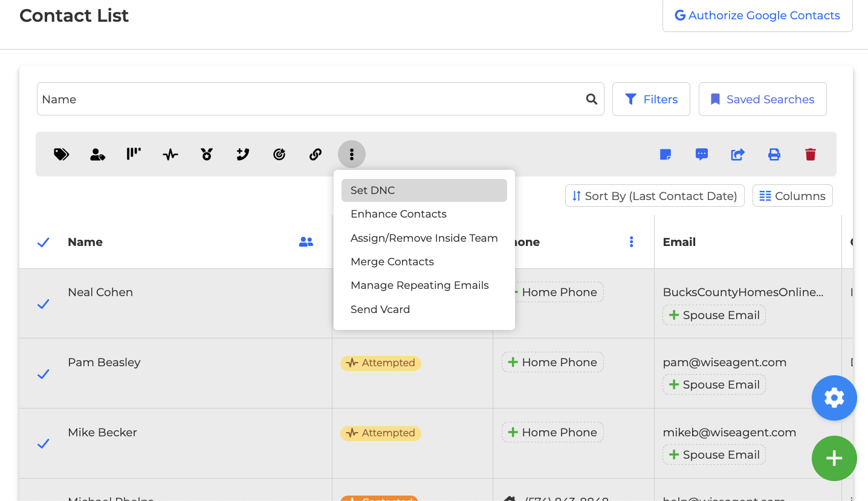
Task: Choose Assign/Remove Inside Team
Action: pos(424,238)
